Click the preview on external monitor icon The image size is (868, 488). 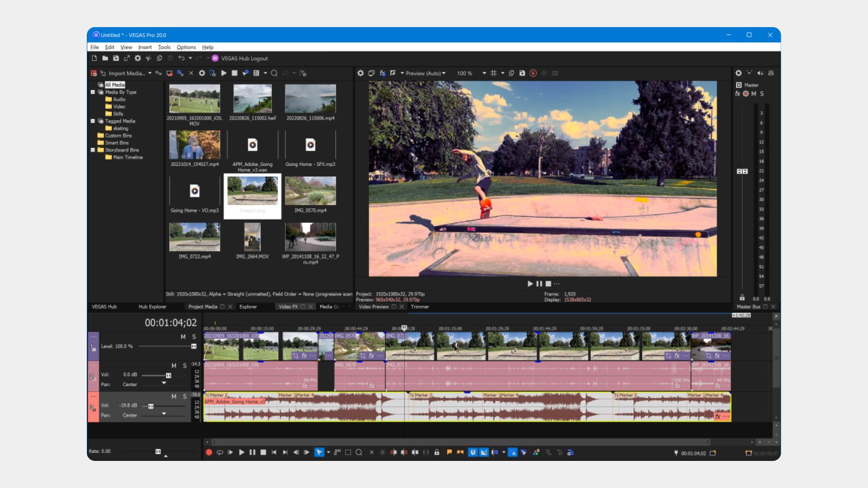[x=371, y=73]
